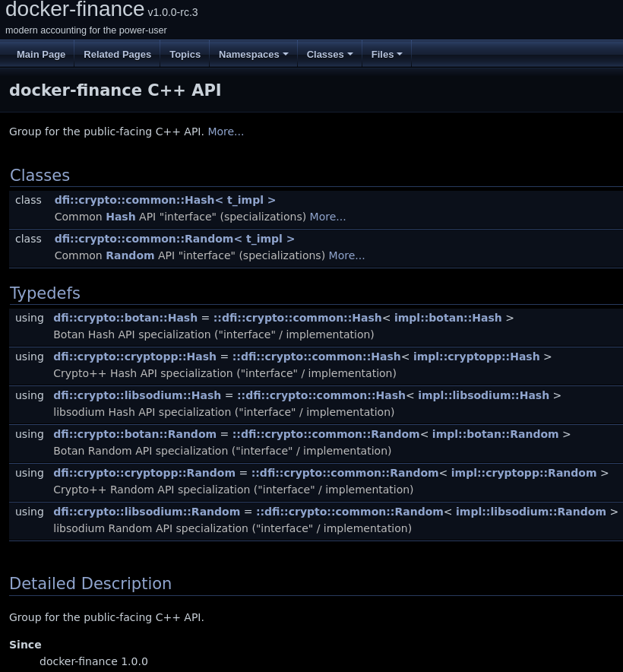Open the dfi::crypto::botan::Random typedef
The image size is (623, 672).
[134, 434]
